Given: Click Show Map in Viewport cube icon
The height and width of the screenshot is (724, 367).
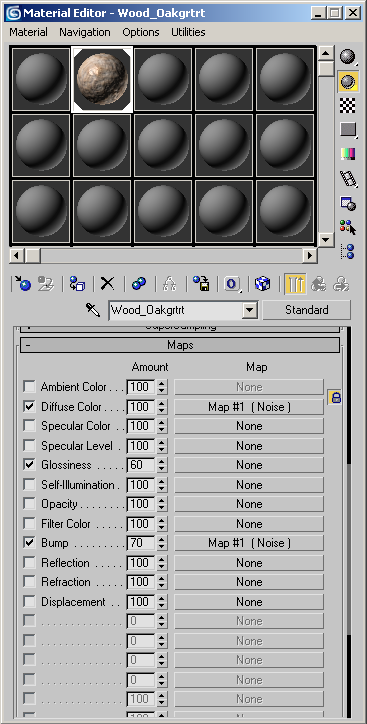Looking at the screenshot, I should point(263,284).
